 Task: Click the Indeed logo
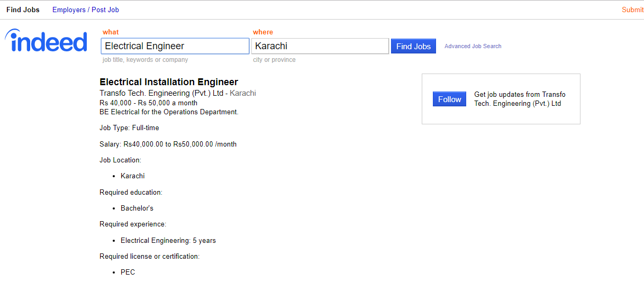pyautogui.click(x=46, y=40)
